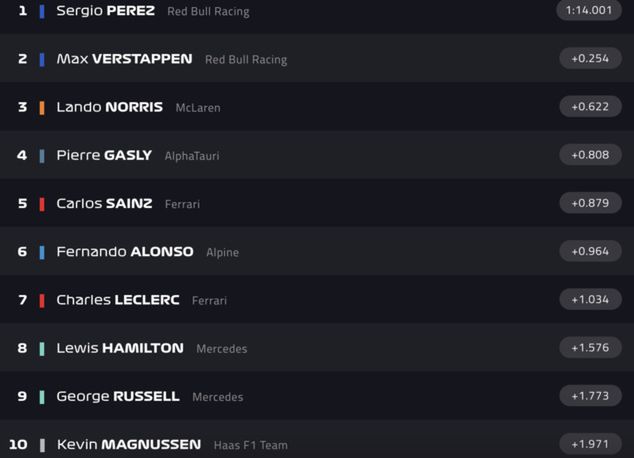
Task: Click the +1.576 gap badge
Action: point(590,348)
